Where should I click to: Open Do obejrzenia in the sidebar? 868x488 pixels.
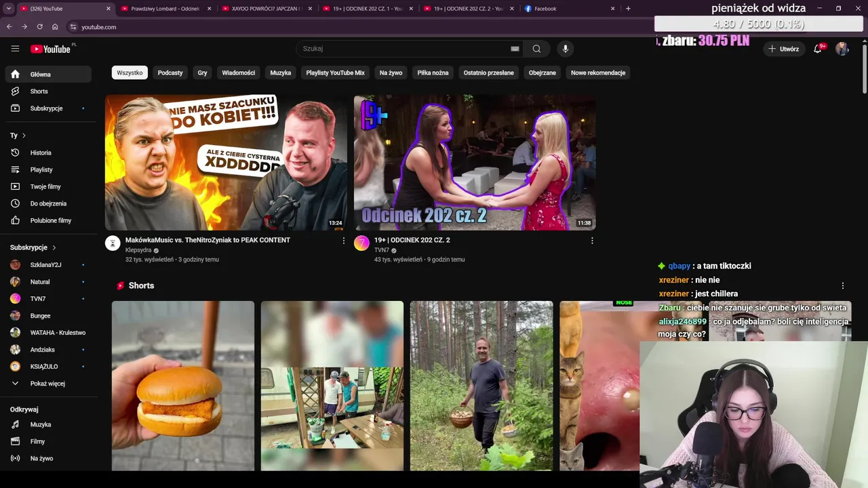tap(48, 203)
